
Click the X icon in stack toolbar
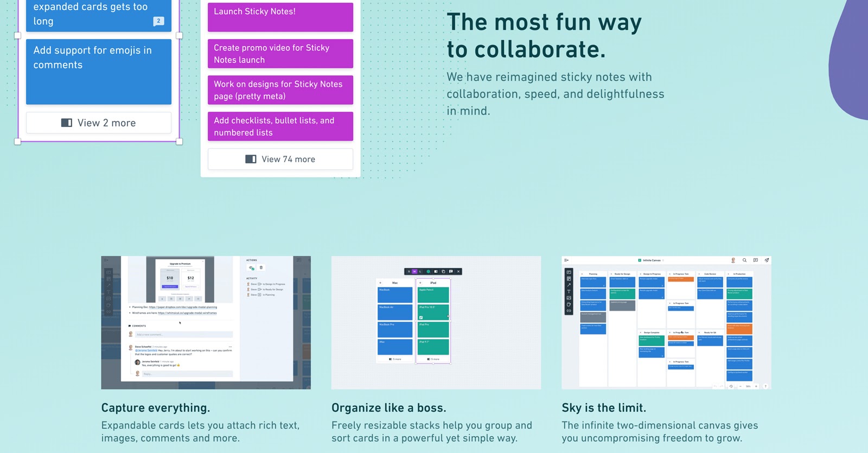click(x=458, y=271)
